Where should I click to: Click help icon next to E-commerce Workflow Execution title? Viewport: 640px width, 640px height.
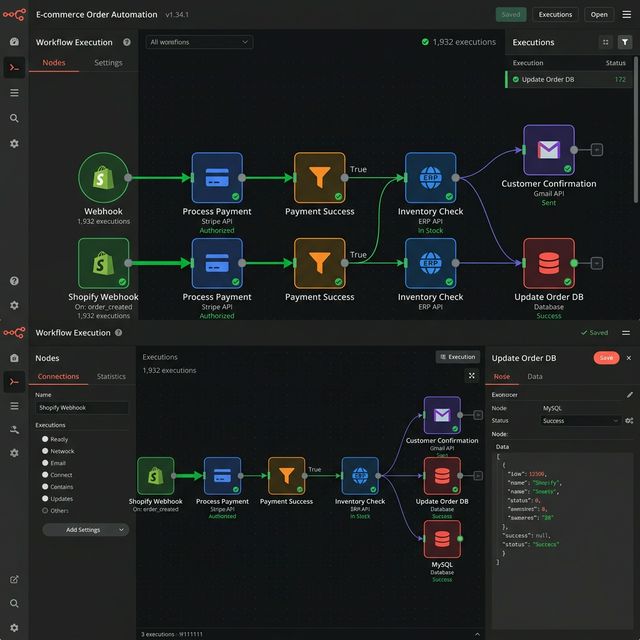tap(127, 42)
